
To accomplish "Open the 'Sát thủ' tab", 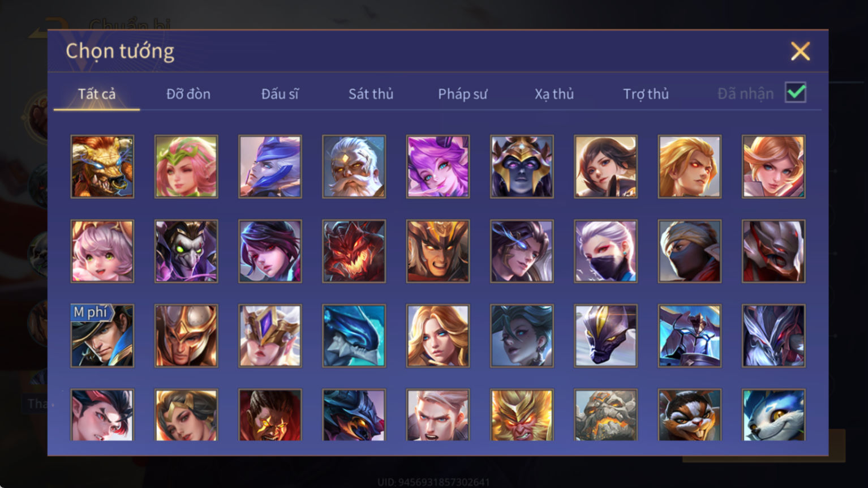I will click(x=371, y=94).
